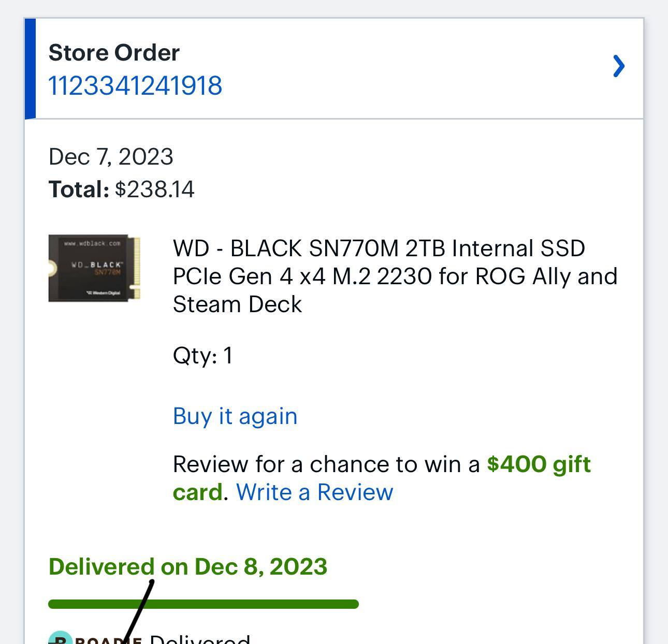The image size is (668, 644).
Task: Open order 1123341241918
Action: pyautogui.click(x=135, y=85)
